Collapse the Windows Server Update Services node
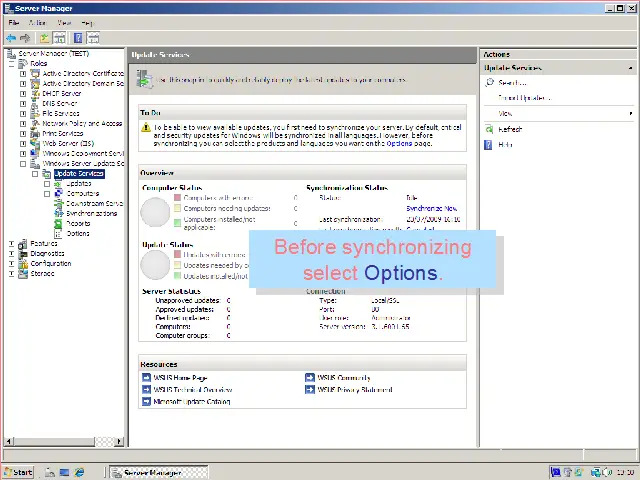Image resolution: width=640 pixels, height=480 pixels. point(23,164)
